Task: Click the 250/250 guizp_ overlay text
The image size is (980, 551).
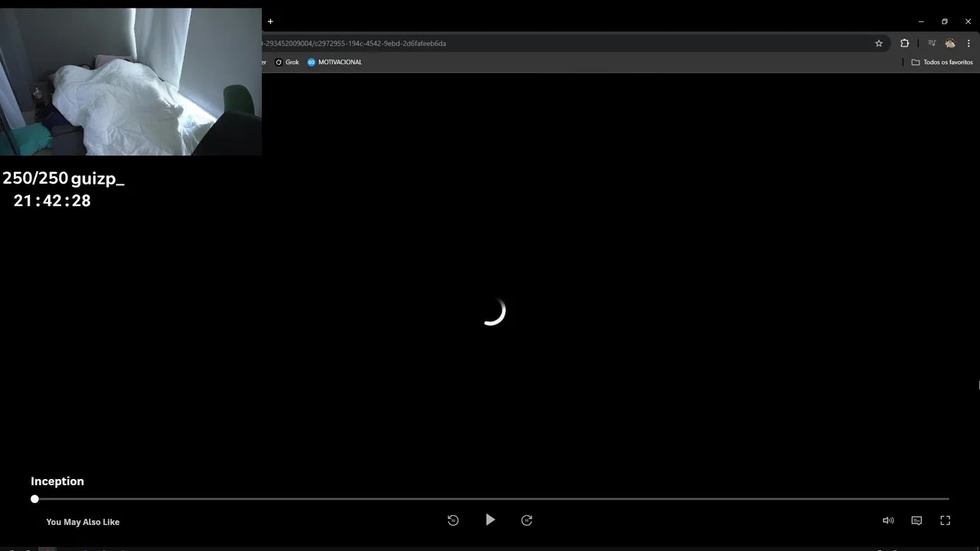Action: click(64, 179)
